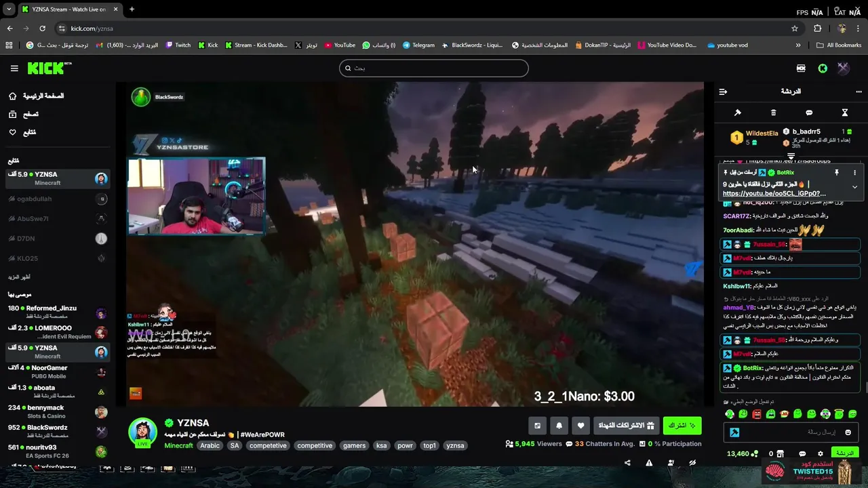Click the green Kick icon in top bar
Viewport: 868px width, 488px height.
(823, 68)
